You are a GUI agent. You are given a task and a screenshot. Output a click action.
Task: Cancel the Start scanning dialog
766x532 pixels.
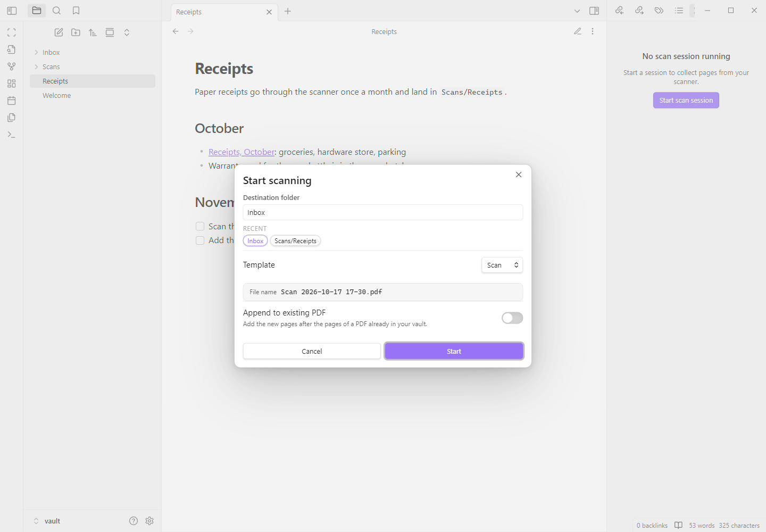coord(312,351)
